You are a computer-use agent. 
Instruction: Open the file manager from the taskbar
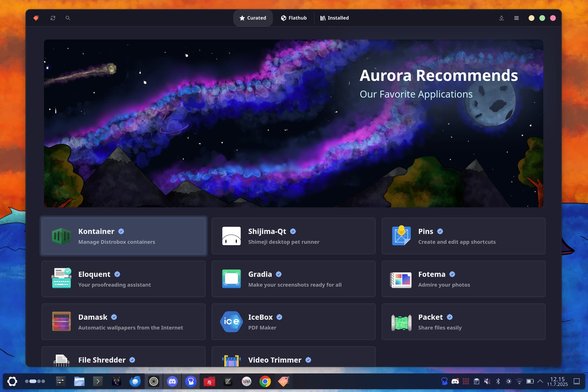[79, 381]
